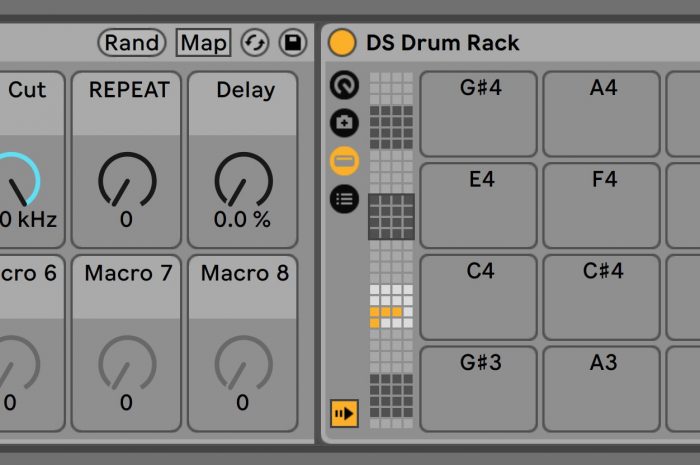
Task: Toggle the Map mode button
Action: pos(204,43)
